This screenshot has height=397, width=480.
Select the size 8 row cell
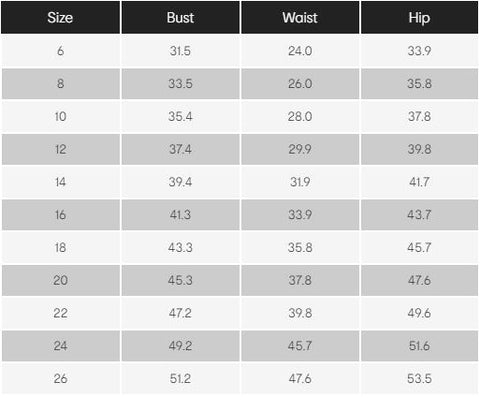coord(60,84)
